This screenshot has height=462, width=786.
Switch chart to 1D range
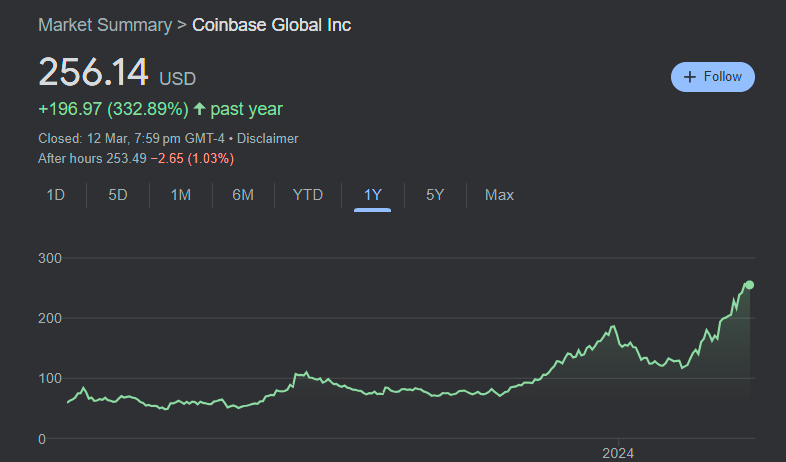(56, 195)
